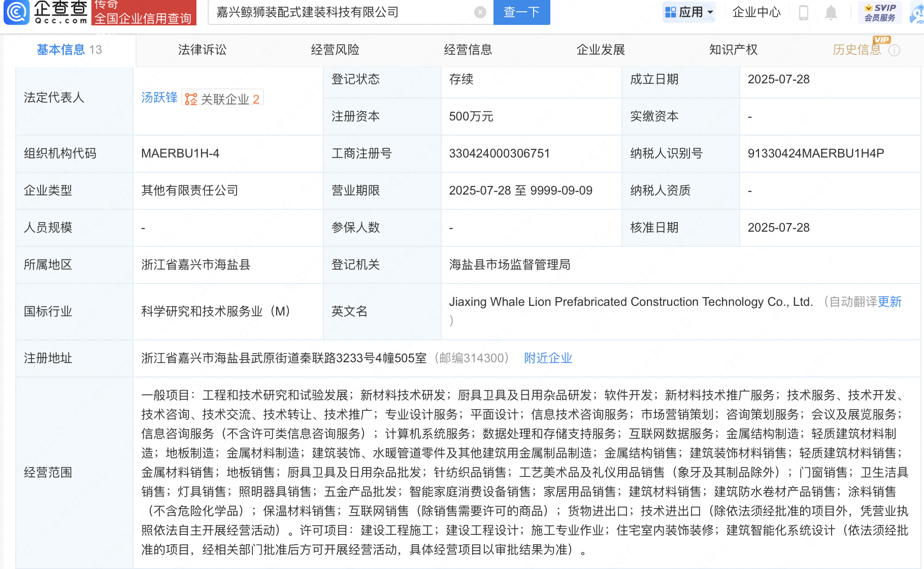Switch to 经营风险 tab
This screenshot has height=569, width=924.
335,50
